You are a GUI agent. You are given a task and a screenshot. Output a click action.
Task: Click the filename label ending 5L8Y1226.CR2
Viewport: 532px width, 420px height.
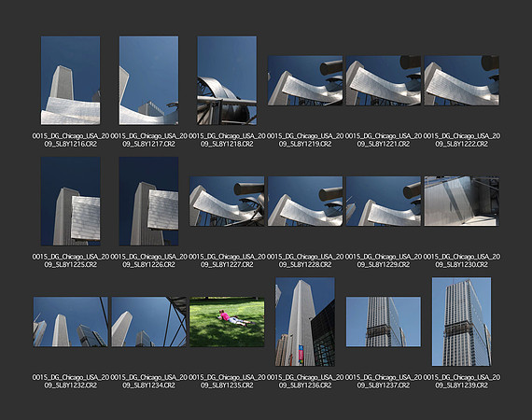[x=148, y=260]
